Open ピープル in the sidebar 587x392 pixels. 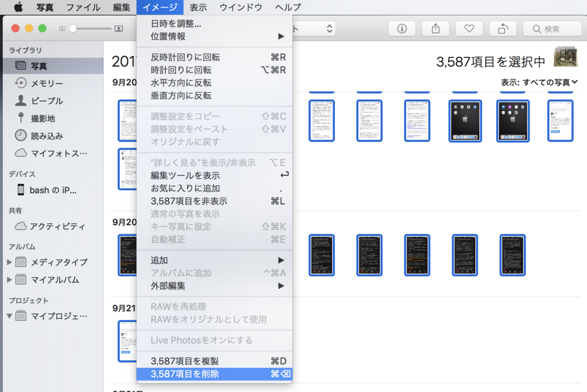tap(53, 101)
